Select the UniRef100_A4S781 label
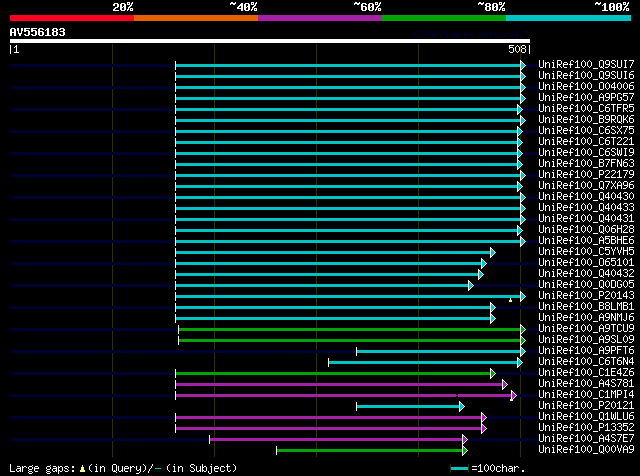640x476 pixels. pos(586,384)
